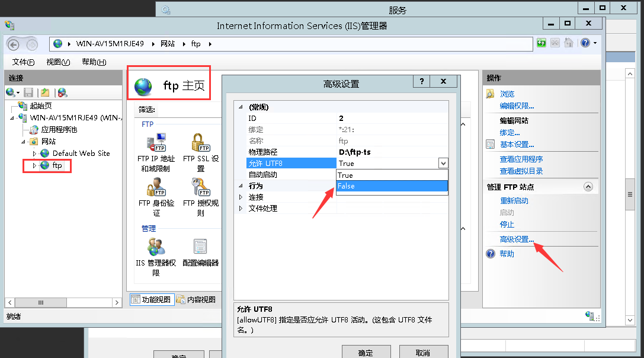Select False in the 允许 UTF8 dropdown list
The width and height of the screenshot is (644, 358).
tap(392, 186)
